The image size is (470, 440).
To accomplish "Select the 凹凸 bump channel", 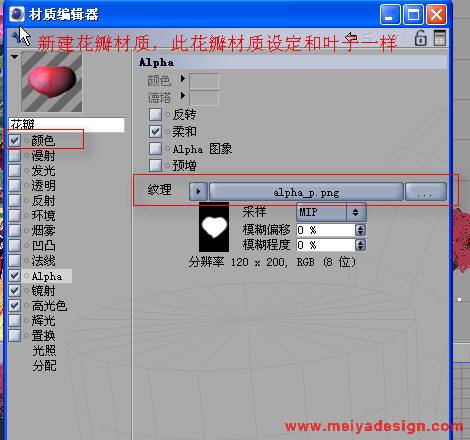I will [x=44, y=246].
